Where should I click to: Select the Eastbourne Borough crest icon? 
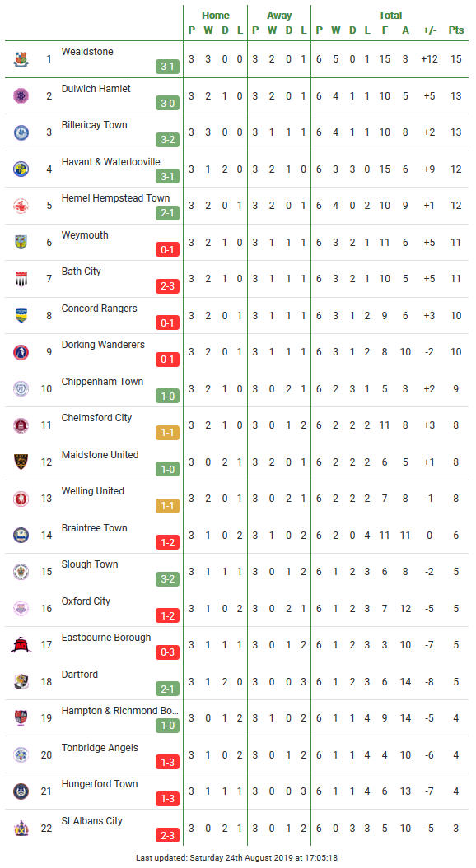click(x=21, y=644)
